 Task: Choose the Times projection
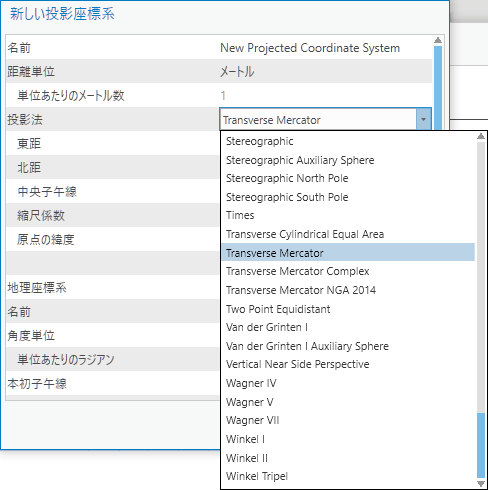coord(348,215)
